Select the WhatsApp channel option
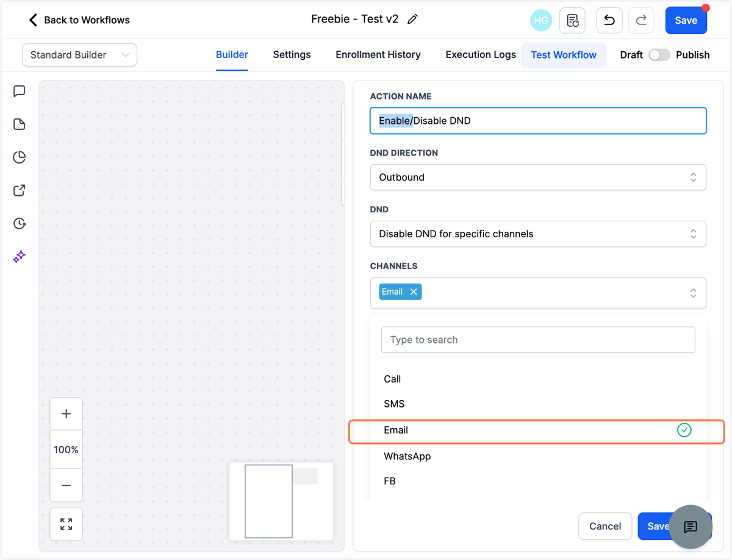The height and width of the screenshot is (560, 732). (x=538, y=456)
